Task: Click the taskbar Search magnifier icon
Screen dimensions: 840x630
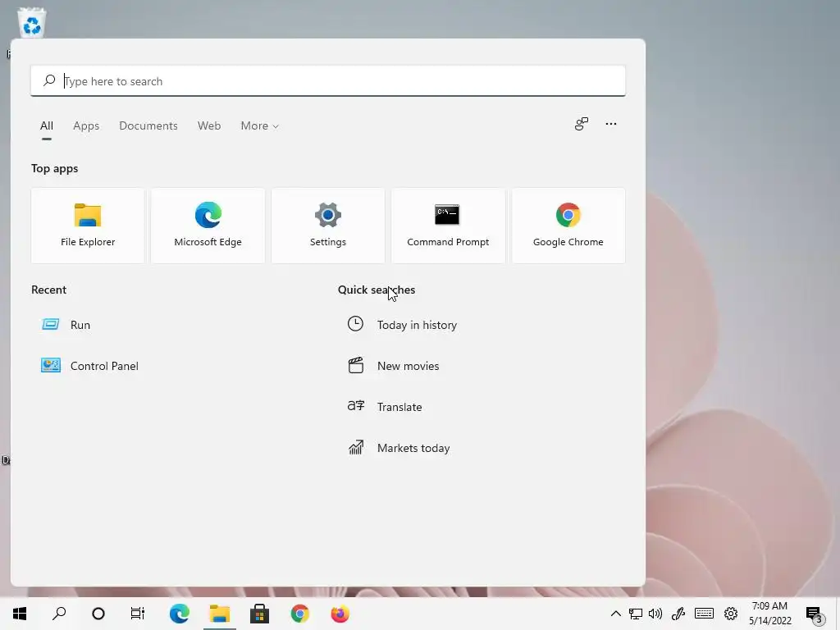Action: pos(59,614)
